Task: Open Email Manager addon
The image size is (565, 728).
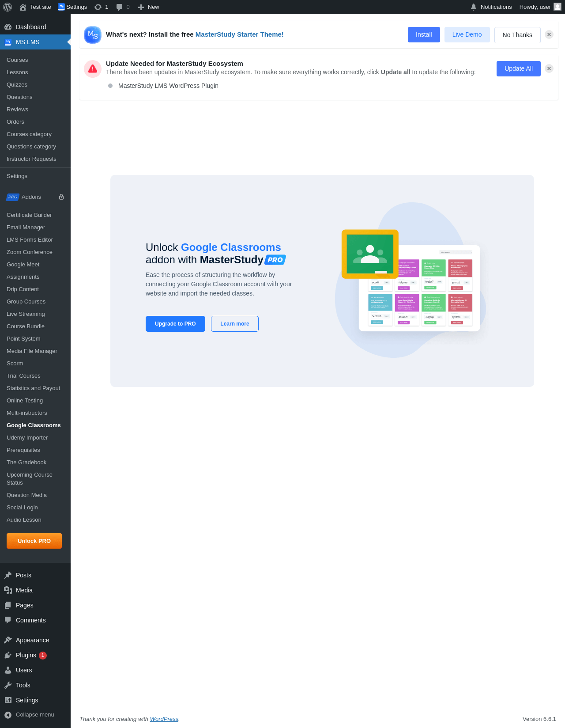Action: tap(26, 227)
